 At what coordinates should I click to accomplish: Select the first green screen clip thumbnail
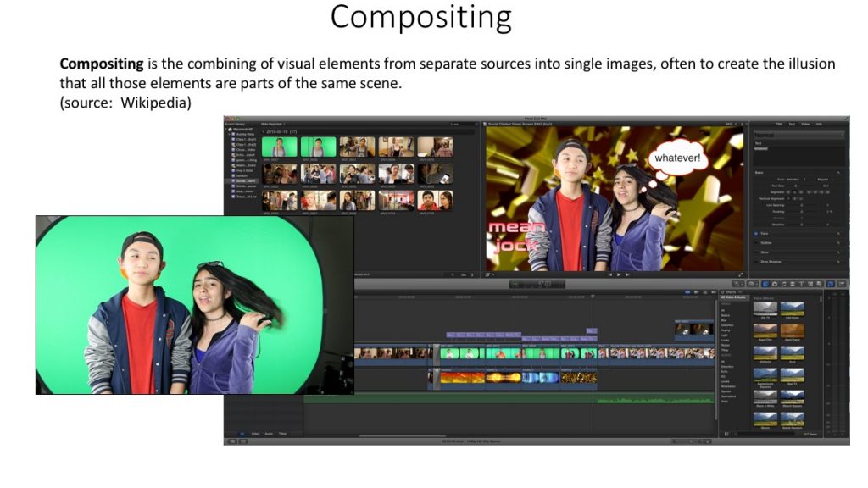[280, 147]
